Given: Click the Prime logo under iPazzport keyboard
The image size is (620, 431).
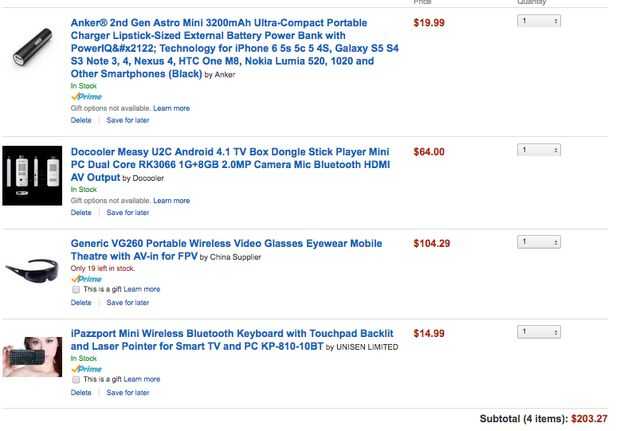Looking at the screenshot, I should tap(86, 369).
